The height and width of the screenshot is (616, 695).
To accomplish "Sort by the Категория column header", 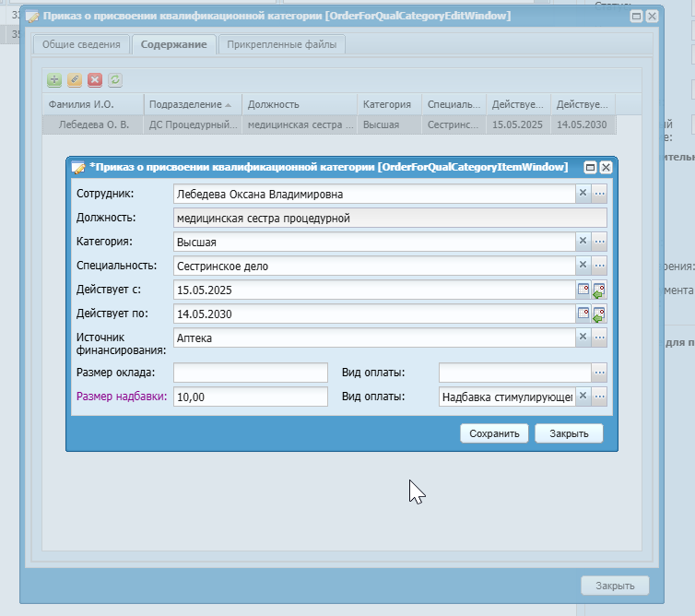I will pos(390,104).
